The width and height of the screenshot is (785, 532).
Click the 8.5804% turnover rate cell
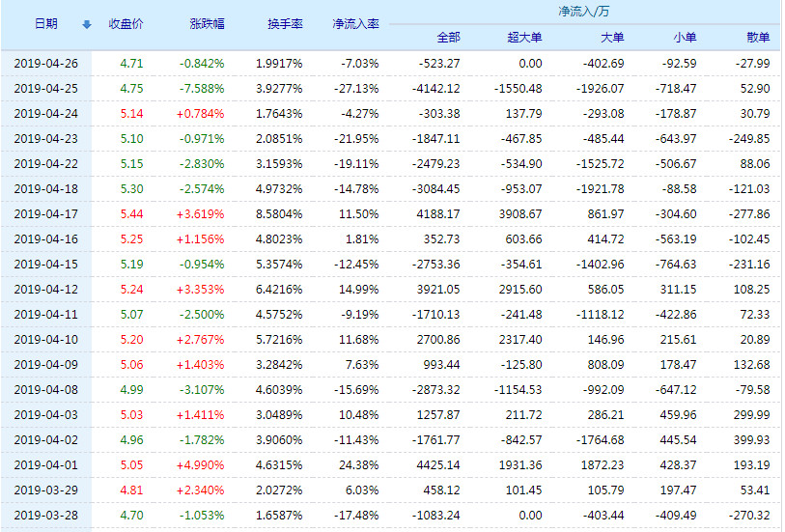coord(279,213)
